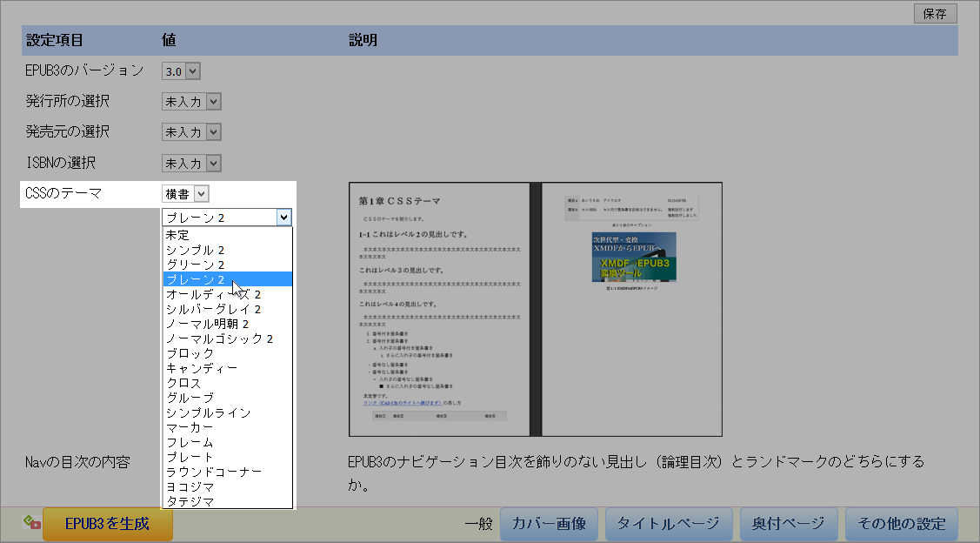Select ノーマル明朝 2 theme option
Image resolution: width=980 pixels, height=543 pixels.
227,324
